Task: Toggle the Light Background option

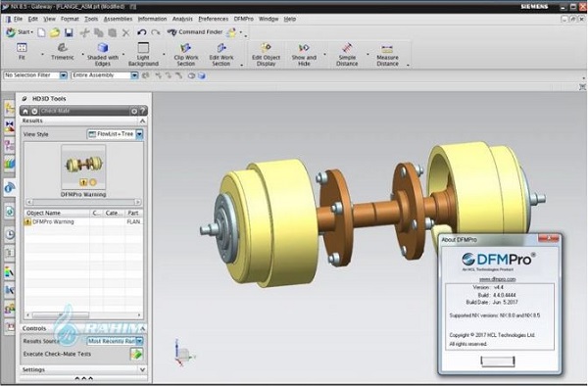Action: 143,48
